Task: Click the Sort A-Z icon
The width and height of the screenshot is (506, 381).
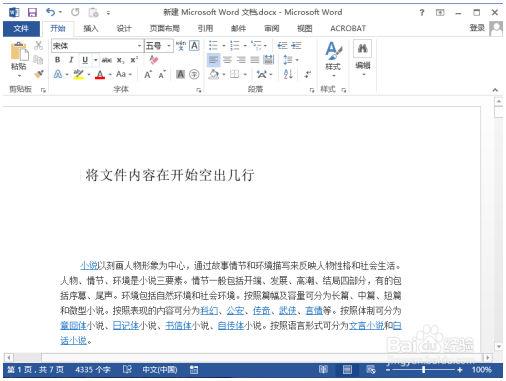Action: click(288, 74)
